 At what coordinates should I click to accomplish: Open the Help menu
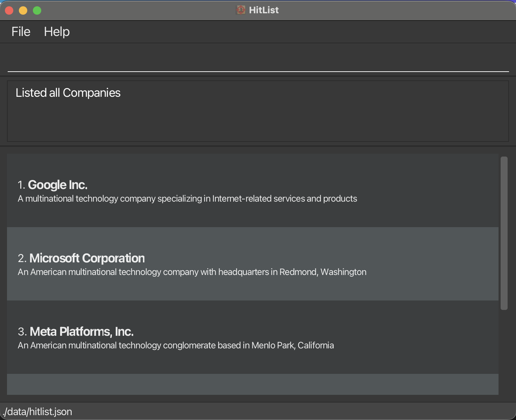click(x=57, y=31)
